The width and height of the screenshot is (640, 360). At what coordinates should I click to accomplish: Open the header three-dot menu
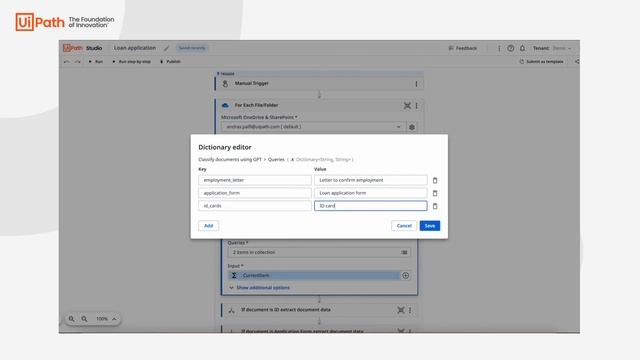[499, 48]
